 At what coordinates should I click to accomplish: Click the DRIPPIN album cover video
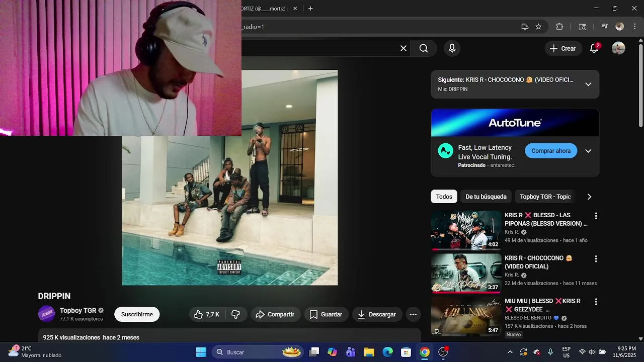(229, 177)
